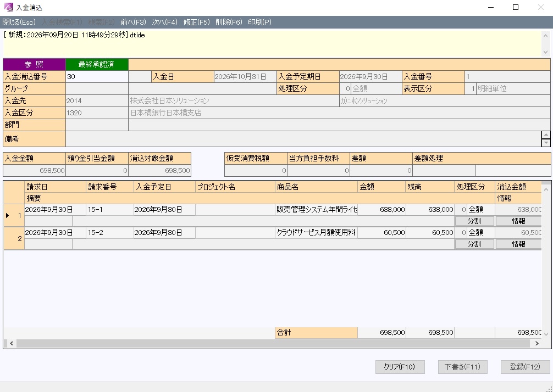Click amount cell 60,500 in 金額 column
This screenshot has width=553, height=392.
click(381, 232)
